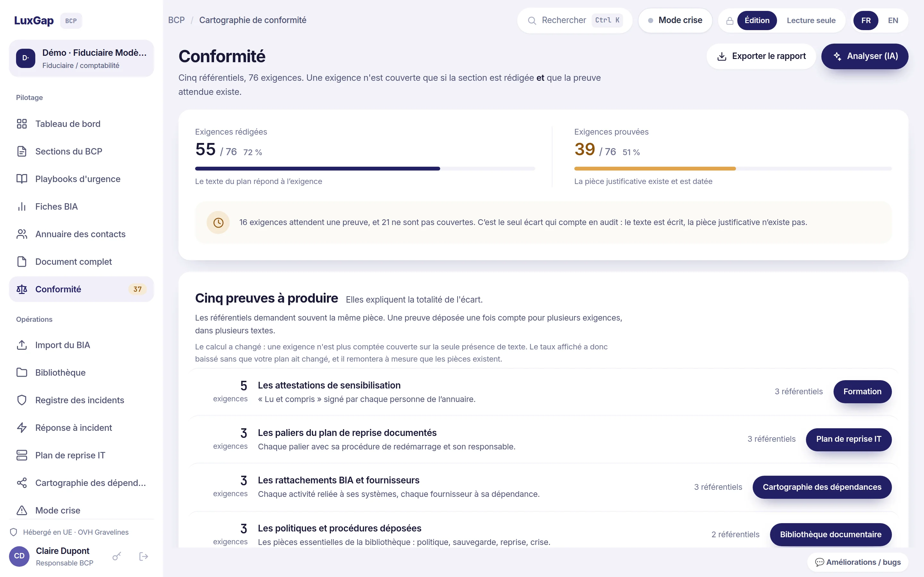Open Cartographie des dépendances share icon
The height and width of the screenshot is (577, 924).
[x=22, y=483]
